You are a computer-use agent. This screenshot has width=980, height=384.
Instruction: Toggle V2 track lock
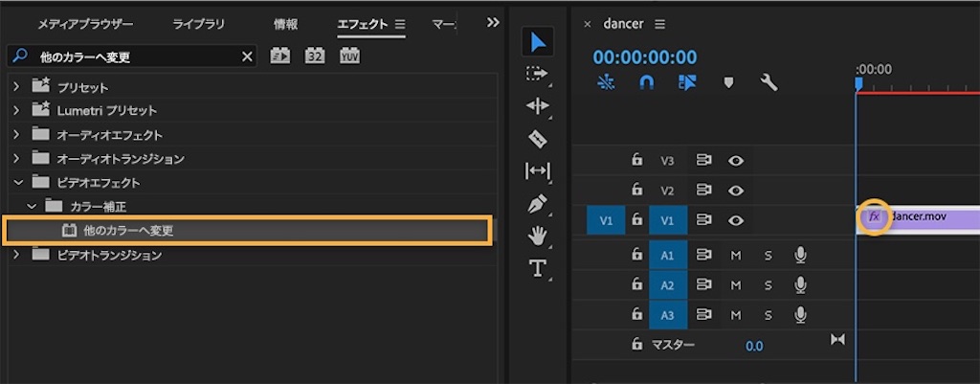(x=636, y=190)
